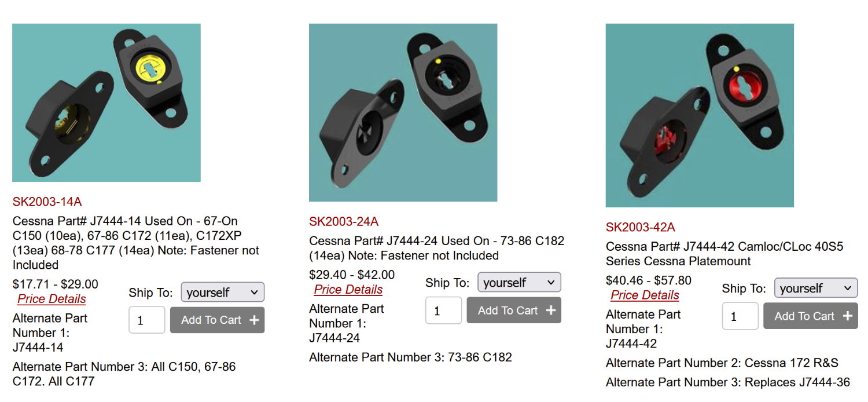The image size is (868, 402).
Task: Add SK2003-24A to cart
Action: [x=508, y=311]
